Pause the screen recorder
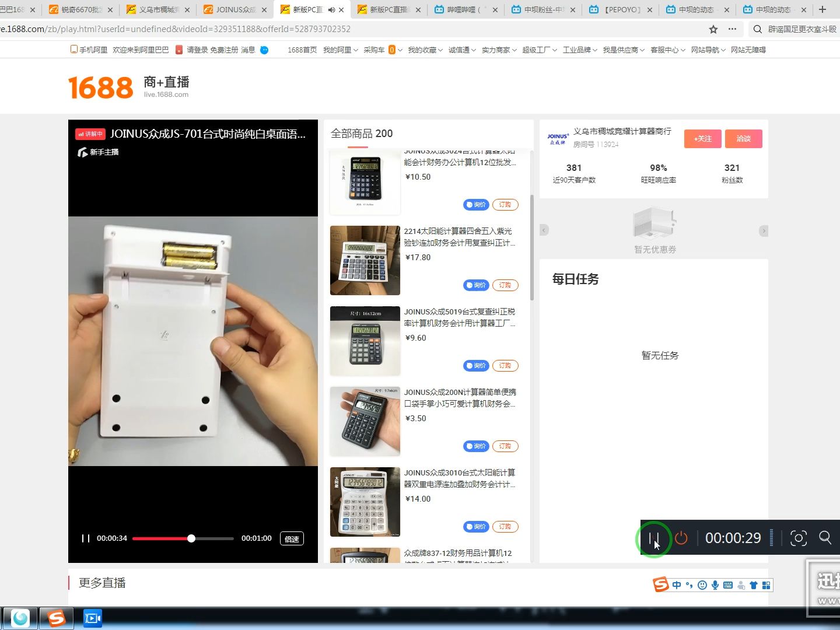 tap(653, 538)
